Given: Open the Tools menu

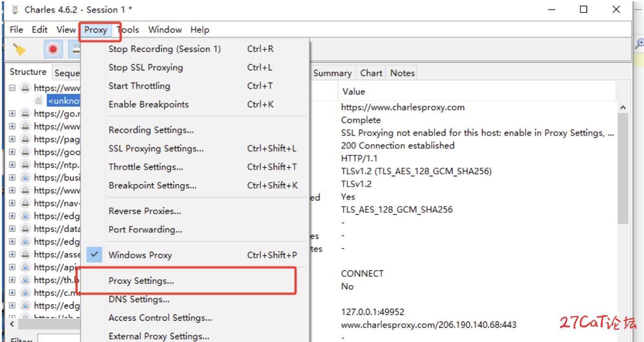Looking at the screenshot, I should pos(128,29).
